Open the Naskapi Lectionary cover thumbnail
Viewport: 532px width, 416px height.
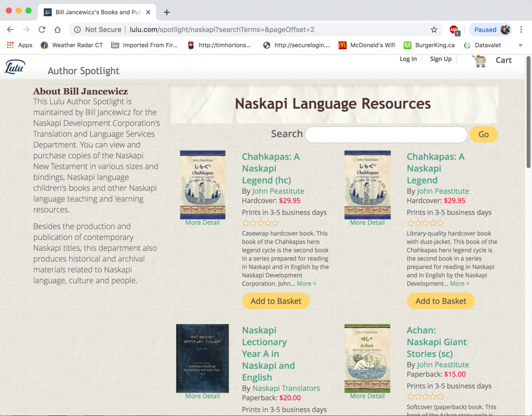click(203, 358)
